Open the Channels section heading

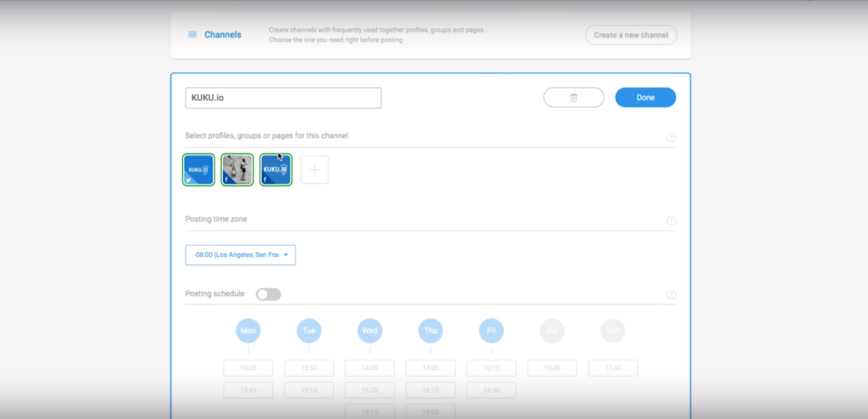click(x=222, y=35)
